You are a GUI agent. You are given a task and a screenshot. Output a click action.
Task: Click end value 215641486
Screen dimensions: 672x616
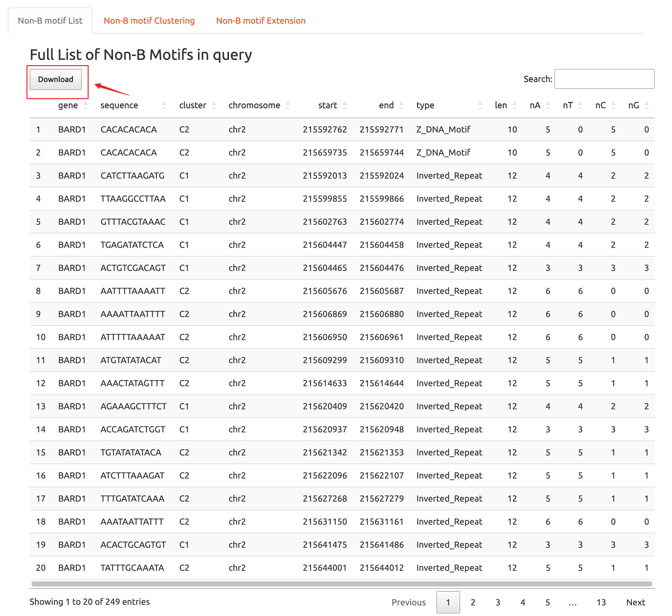[x=382, y=545]
